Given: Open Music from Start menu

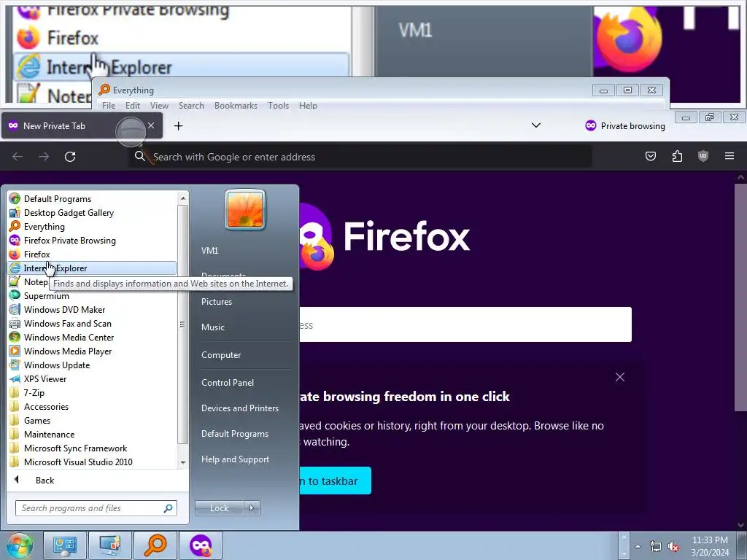Looking at the screenshot, I should (x=213, y=327).
